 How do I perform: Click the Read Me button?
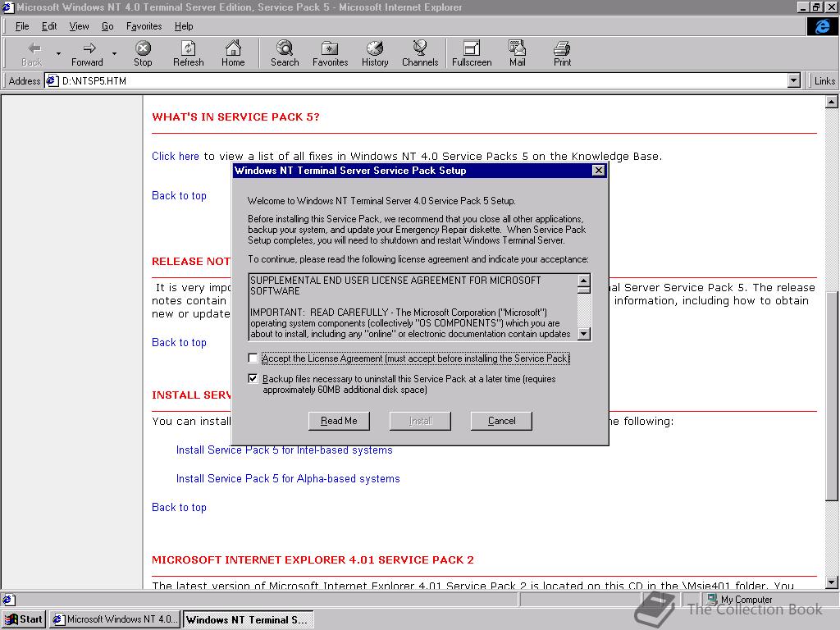339,421
